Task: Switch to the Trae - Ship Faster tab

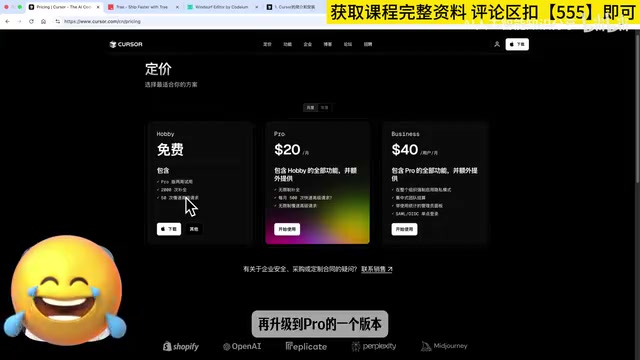Action: point(142,7)
